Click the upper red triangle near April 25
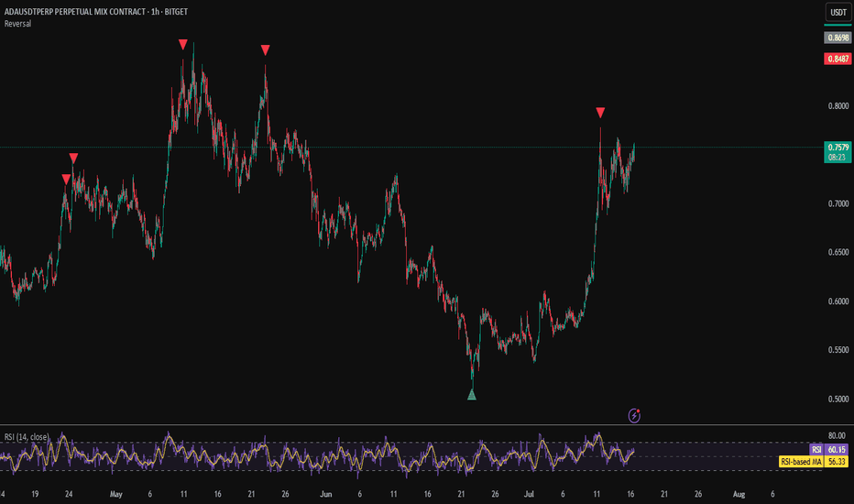The width and height of the screenshot is (854, 504). [73, 158]
